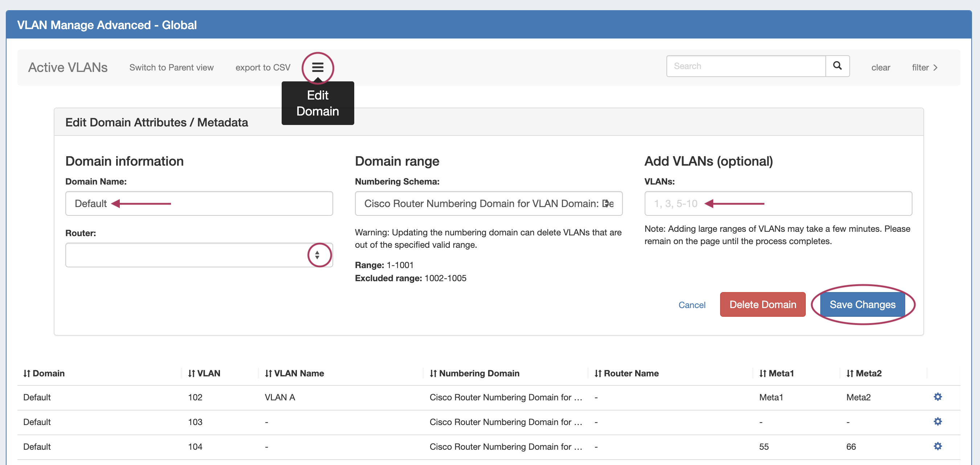Image resolution: width=980 pixels, height=465 pixels.
Task: Click the Cancel link
Action: [692, 305]
